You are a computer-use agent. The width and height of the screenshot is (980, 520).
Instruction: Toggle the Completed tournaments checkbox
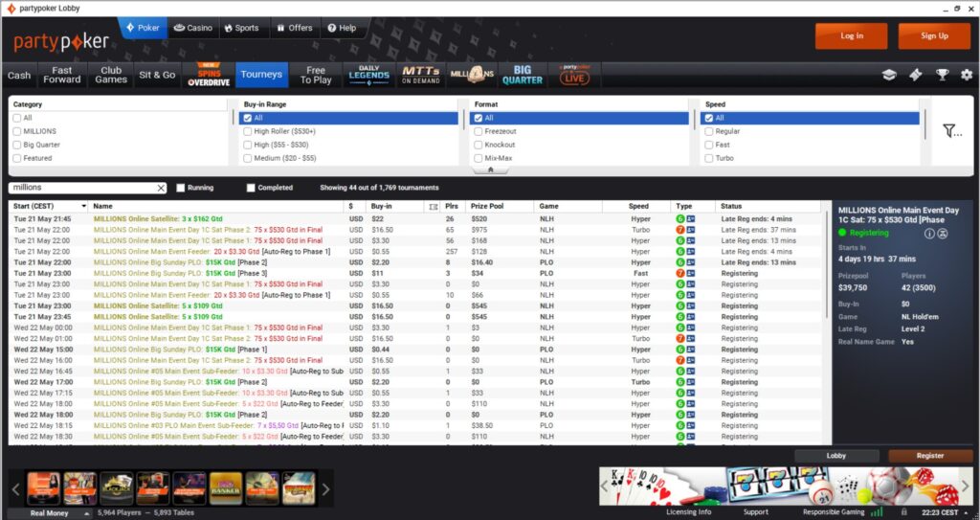tap(251, 188)
